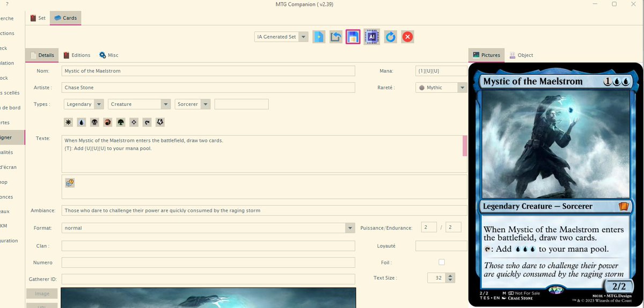This screenshot has width=644, height=308.
Task: Click the small icon below the Texte box
Action: pos(70,183)
